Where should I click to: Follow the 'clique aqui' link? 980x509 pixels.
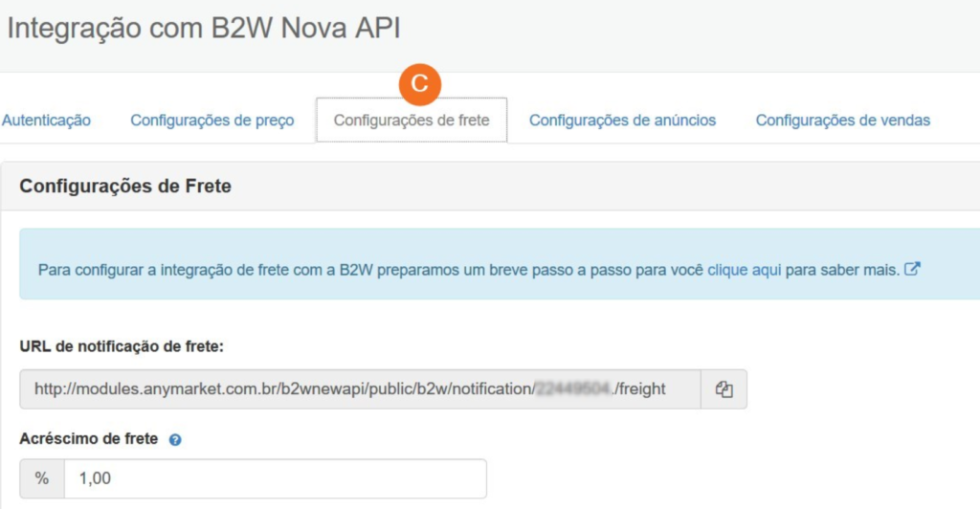(x=744, y=270)
